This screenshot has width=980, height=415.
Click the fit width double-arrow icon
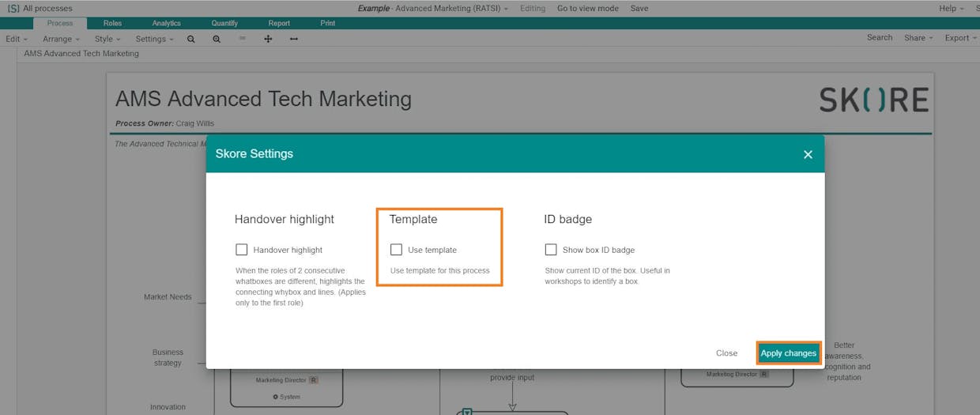click(x=294, y=39)
